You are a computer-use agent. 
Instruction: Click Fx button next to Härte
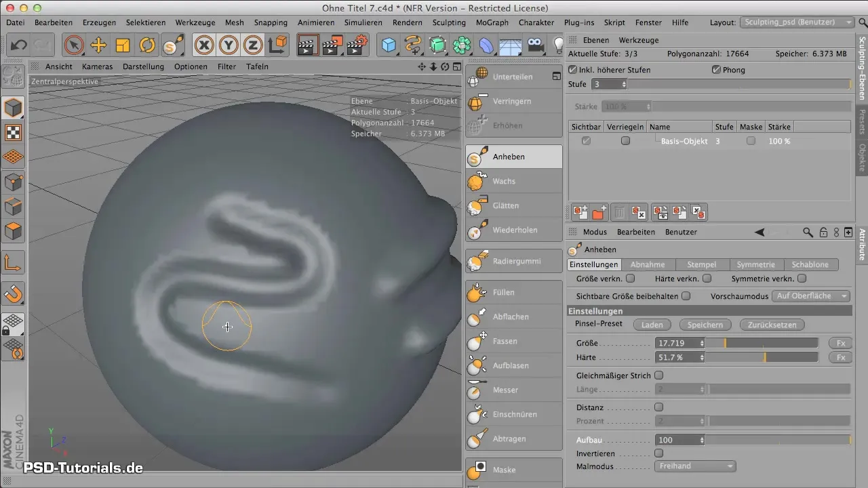pyautogui.click(x=840, y=357)
